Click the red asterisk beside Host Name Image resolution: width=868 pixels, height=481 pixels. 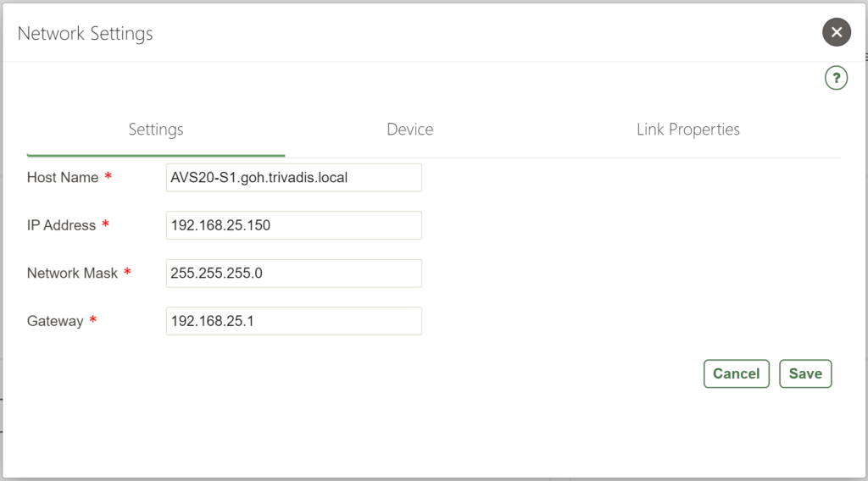point(108,176)
